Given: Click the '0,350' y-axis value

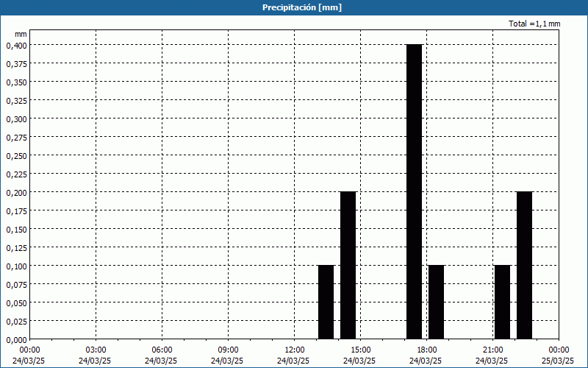Looking at the screenshot, I should coord(16,82).
